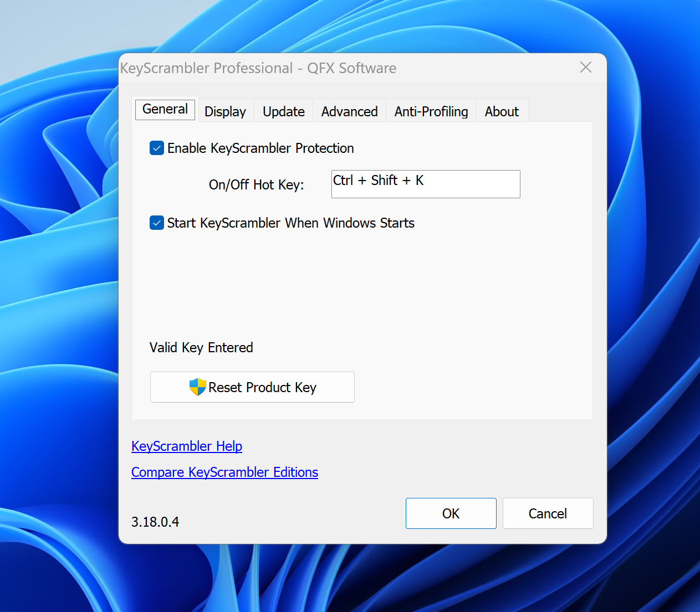This screenshot has height=612, width=700.
Task: Click the 'On/Off Hot Key:' label
Action: coord(256,184)
